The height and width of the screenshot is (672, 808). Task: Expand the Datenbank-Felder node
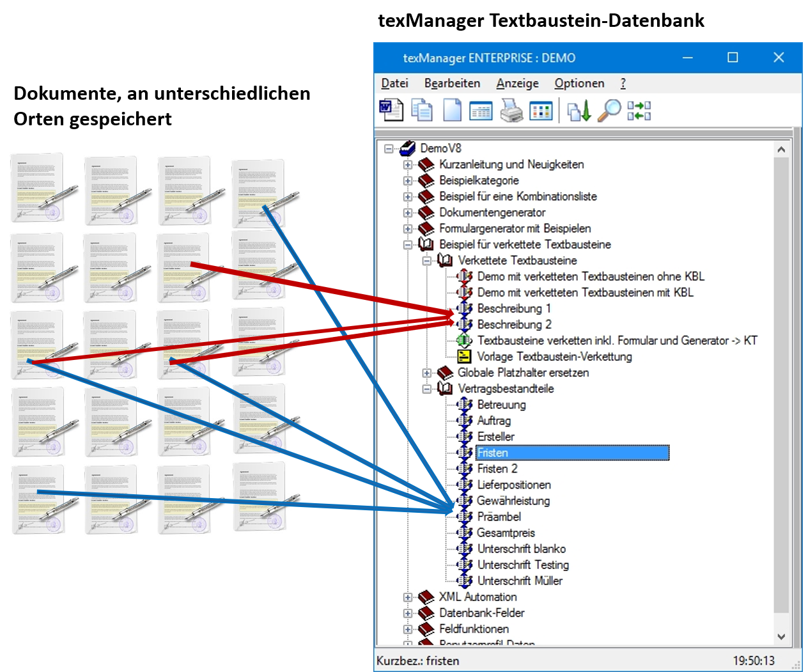pyautogui.click(x=408, y=613)
